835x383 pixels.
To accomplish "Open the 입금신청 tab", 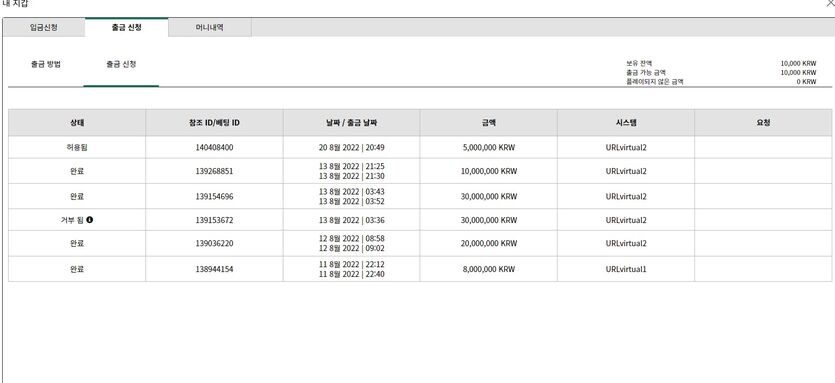I will click(44, 28).
